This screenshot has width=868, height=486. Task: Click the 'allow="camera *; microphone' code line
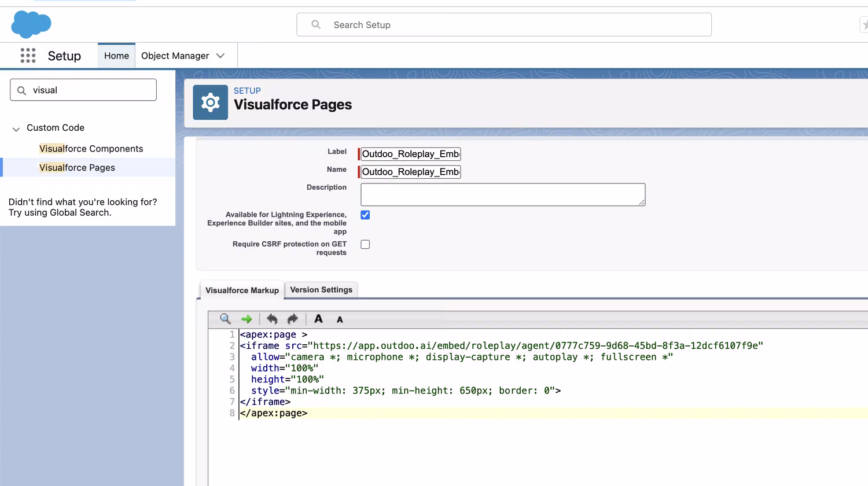462,357
